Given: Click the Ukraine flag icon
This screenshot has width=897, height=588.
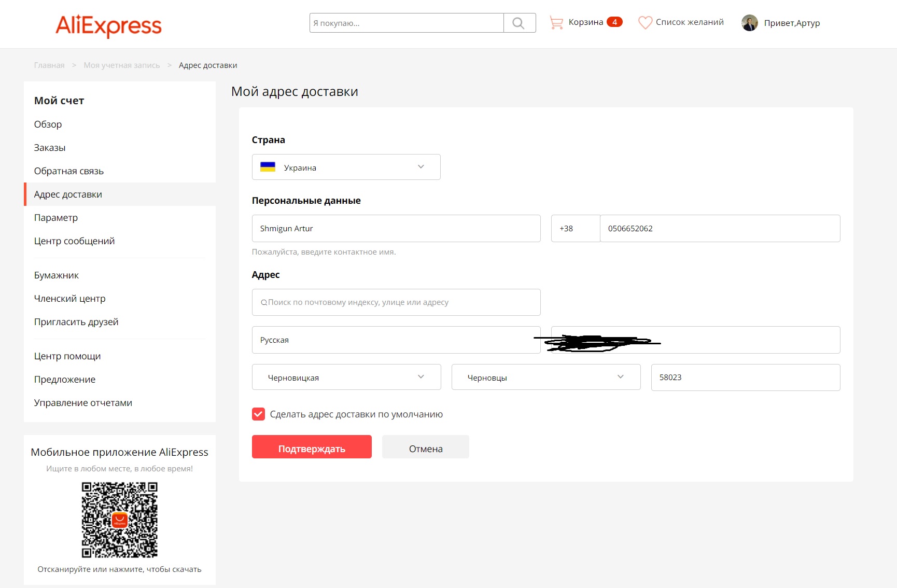Looking at the screenshot, I should coord(268,167).
